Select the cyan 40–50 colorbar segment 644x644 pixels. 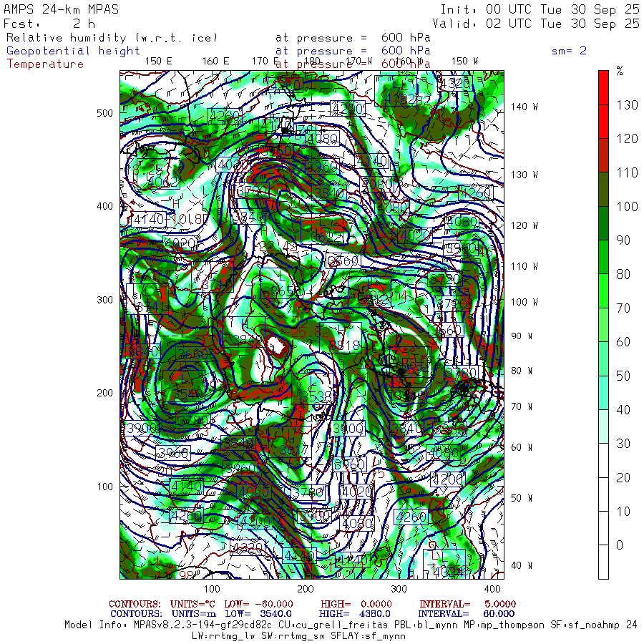603,393
